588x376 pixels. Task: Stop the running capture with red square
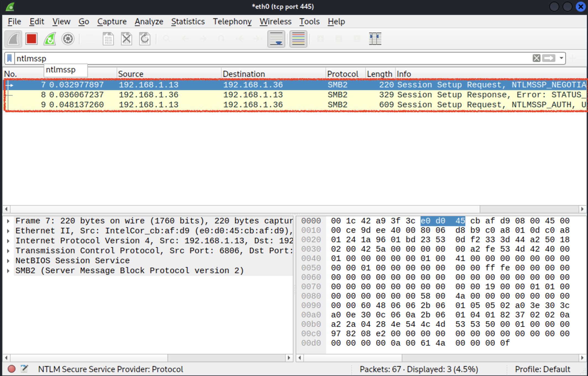coord(32,39)
